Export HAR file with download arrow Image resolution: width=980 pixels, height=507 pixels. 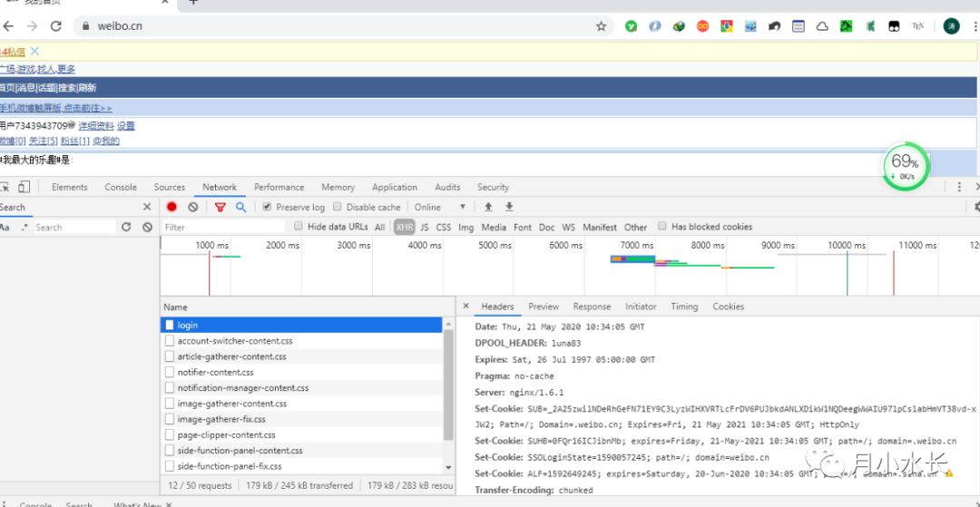509,207
